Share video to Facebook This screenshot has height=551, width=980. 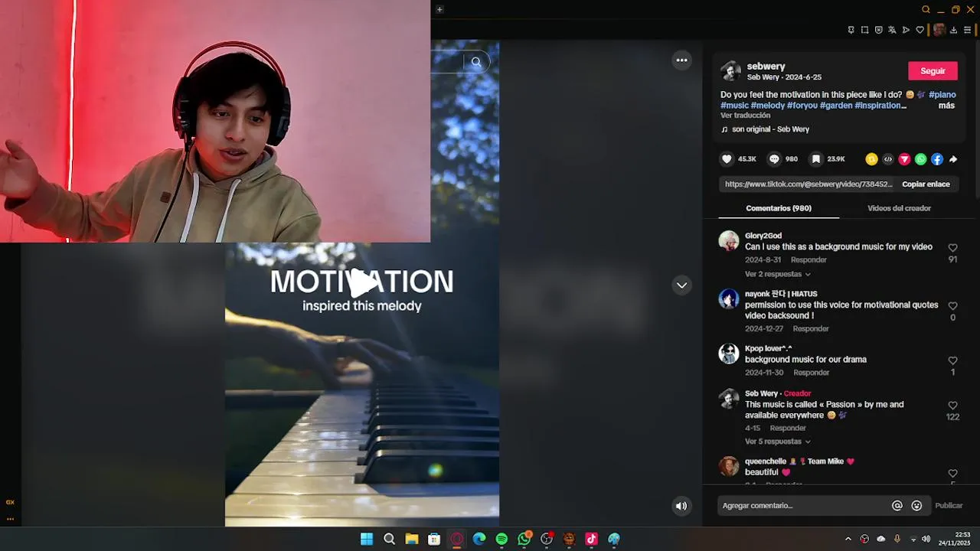pyautogui.click(x=937, y=159)
